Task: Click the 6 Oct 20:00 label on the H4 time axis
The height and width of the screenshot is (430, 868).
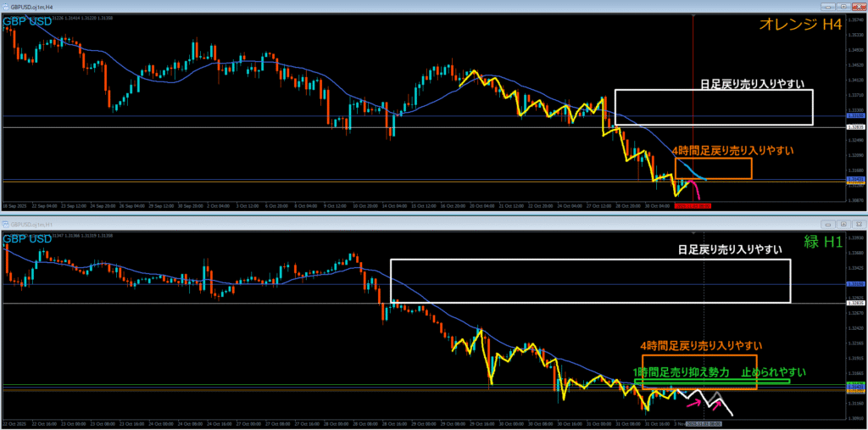Action: 277,206
